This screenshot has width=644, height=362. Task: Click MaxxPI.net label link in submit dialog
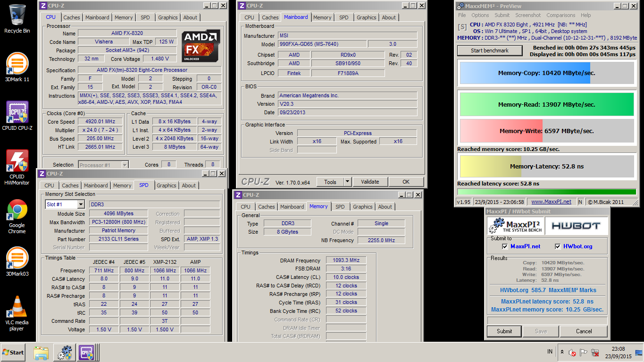(526, 246)
